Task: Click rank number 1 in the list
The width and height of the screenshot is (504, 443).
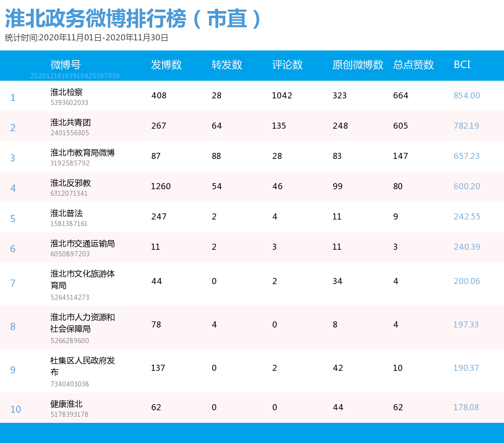Action: [13, 97]
